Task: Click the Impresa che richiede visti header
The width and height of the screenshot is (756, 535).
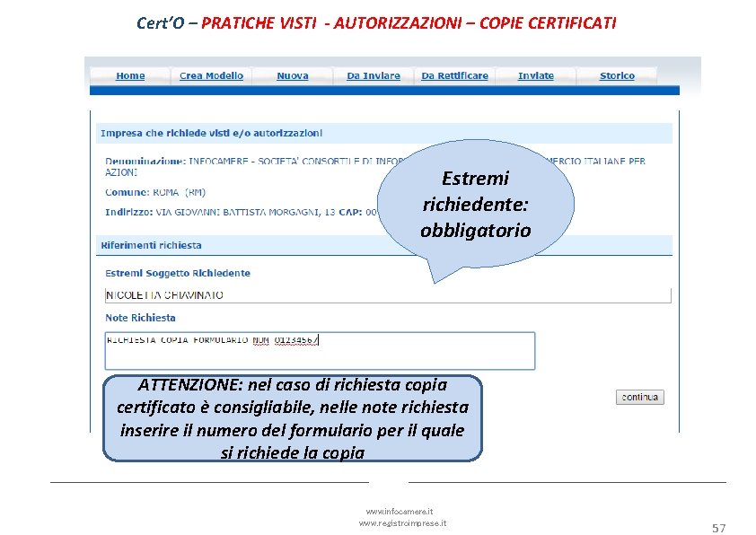Action: tap(383, 133)
